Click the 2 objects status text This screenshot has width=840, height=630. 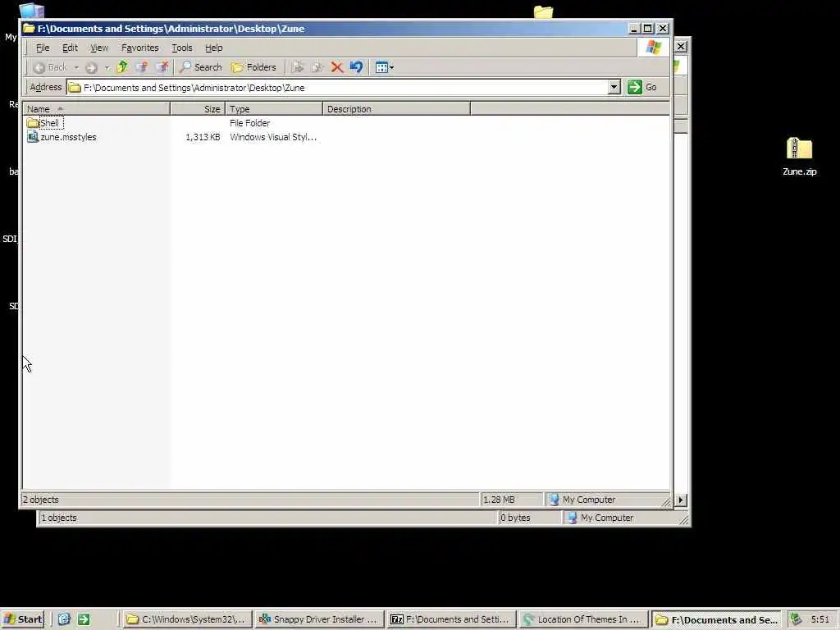pyautogui.click(x=41, y=500)
